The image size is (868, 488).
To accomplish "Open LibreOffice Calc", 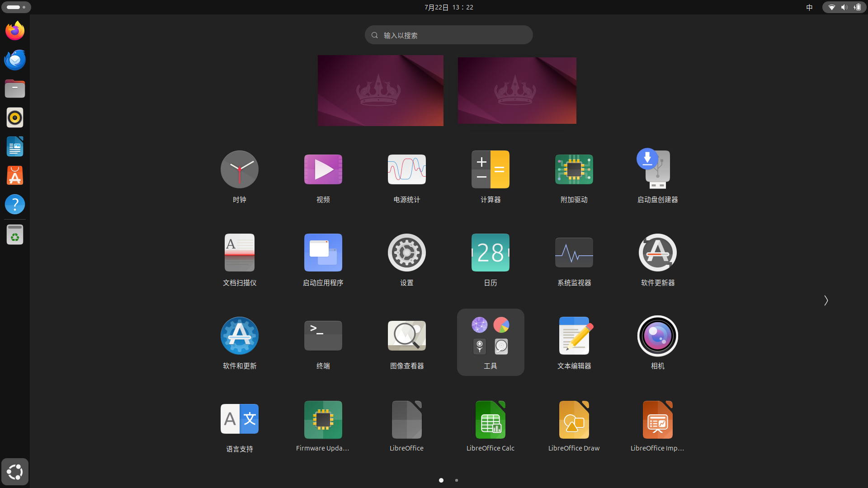I will point(490,420).
